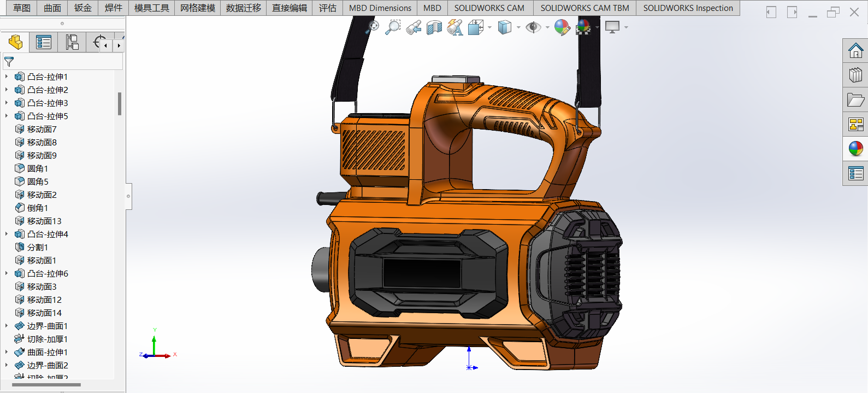Viewport: 868px width, 393px height.
Task: Open the PropertyManager tab icon
Action: click(43, 42)
